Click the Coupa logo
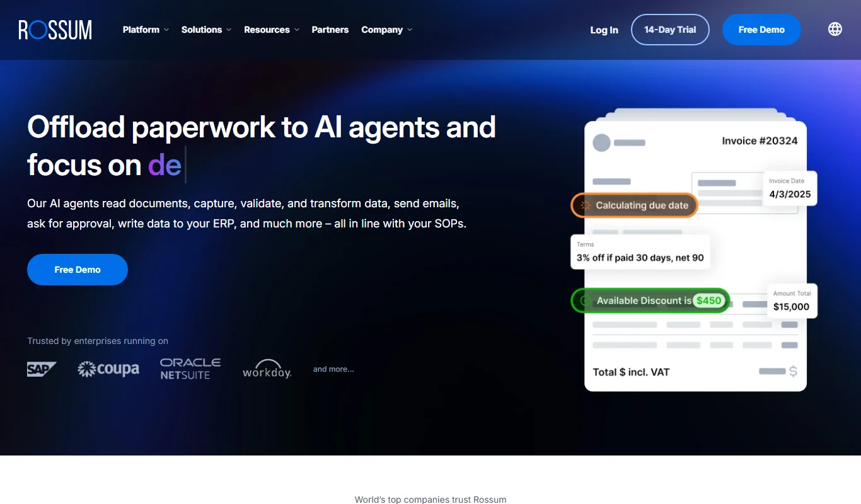861x504 pixels. (x=108, y=369)
